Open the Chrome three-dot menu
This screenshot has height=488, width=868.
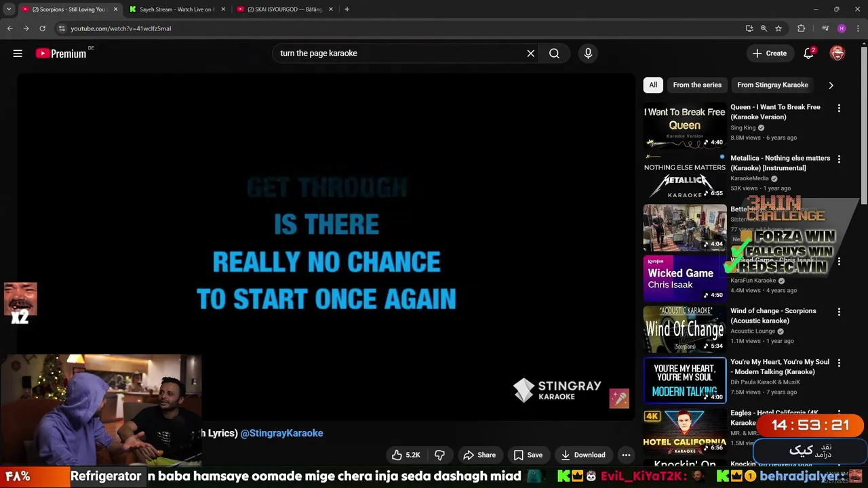[859, 28]
